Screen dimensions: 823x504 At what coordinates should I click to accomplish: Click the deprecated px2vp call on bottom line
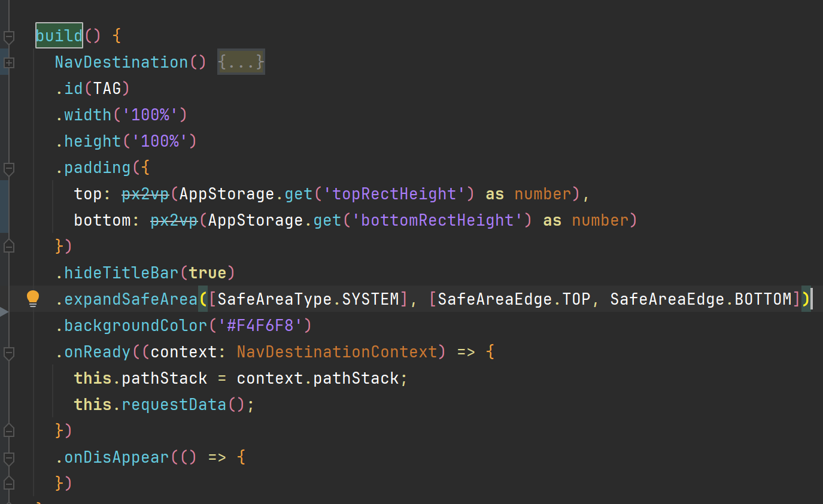174,220
